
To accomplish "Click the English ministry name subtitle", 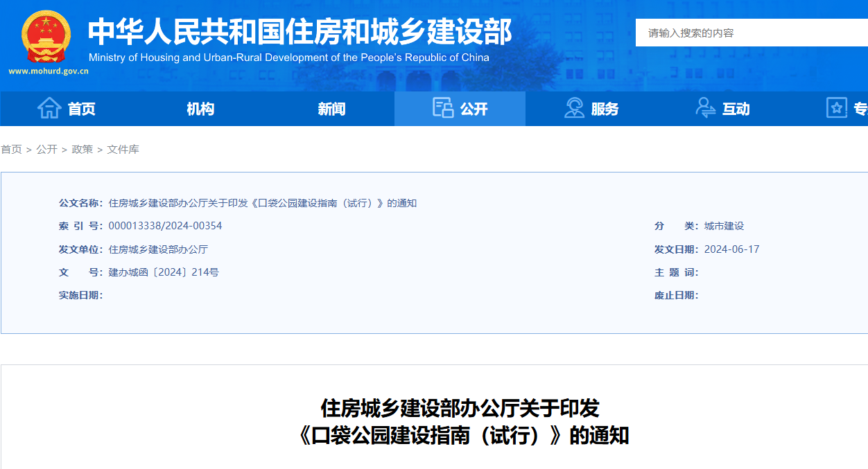I will coord(289,57).
